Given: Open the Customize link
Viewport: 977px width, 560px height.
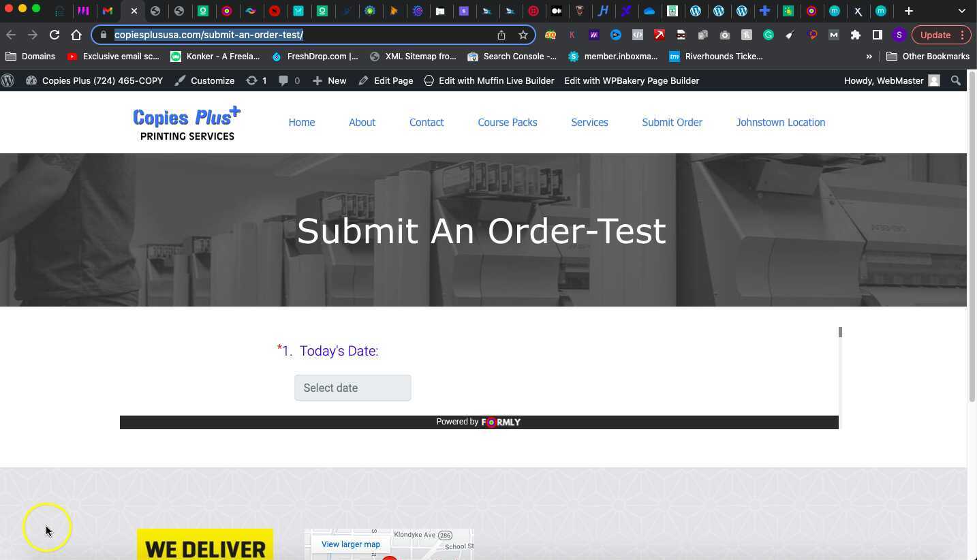Looking at the screenshot, I should [x=204, y=80].
